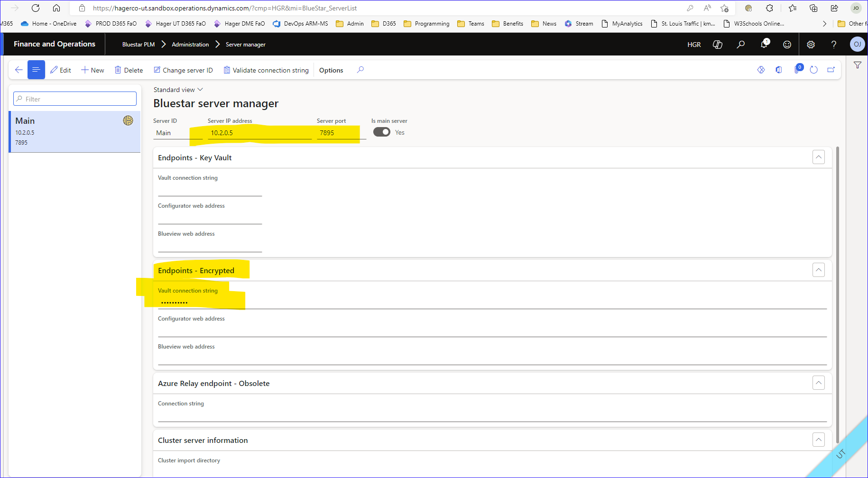Click Server manager breadcrumb
The image size is (868, 478).
[246, 44]
